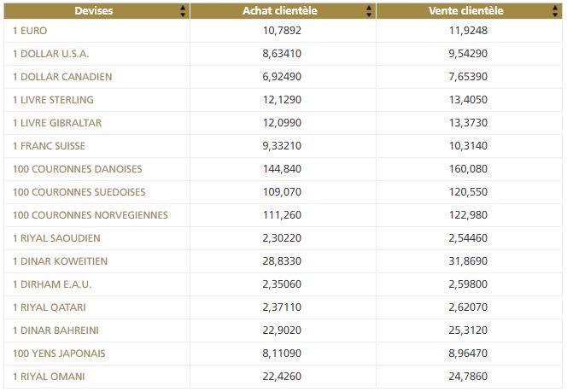Sort by the Achat clientèle column header
The height and width of the screenshot is (392, 567).
[x=282, y=11]
